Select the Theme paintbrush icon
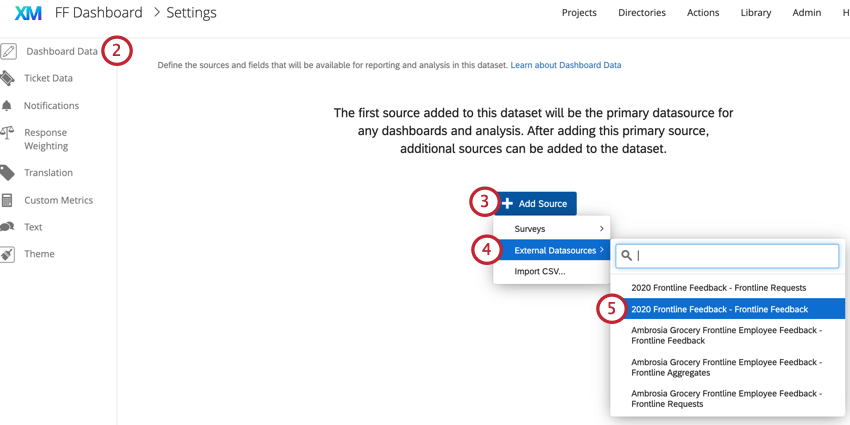Screen dimensions: 850x425 point(7,254)
